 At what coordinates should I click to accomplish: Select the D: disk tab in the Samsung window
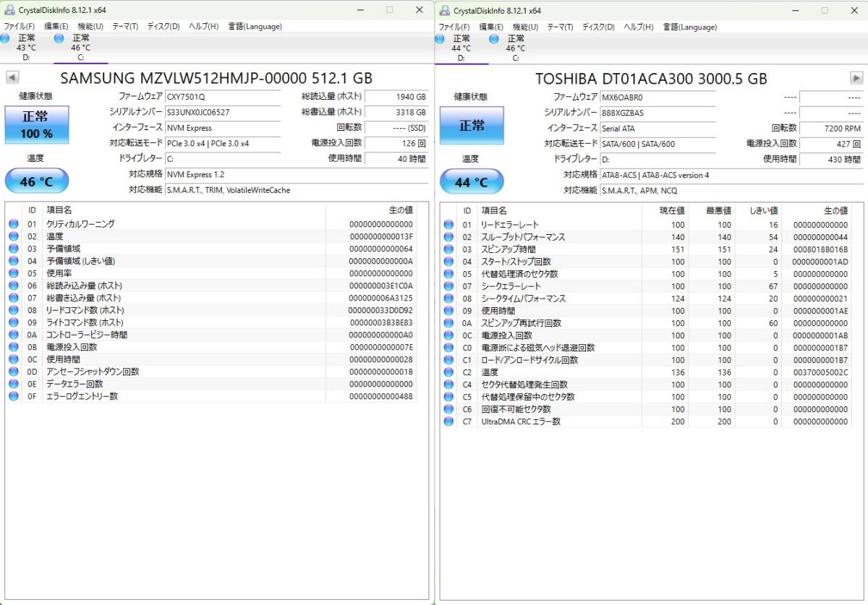click(x=26, y=47)
